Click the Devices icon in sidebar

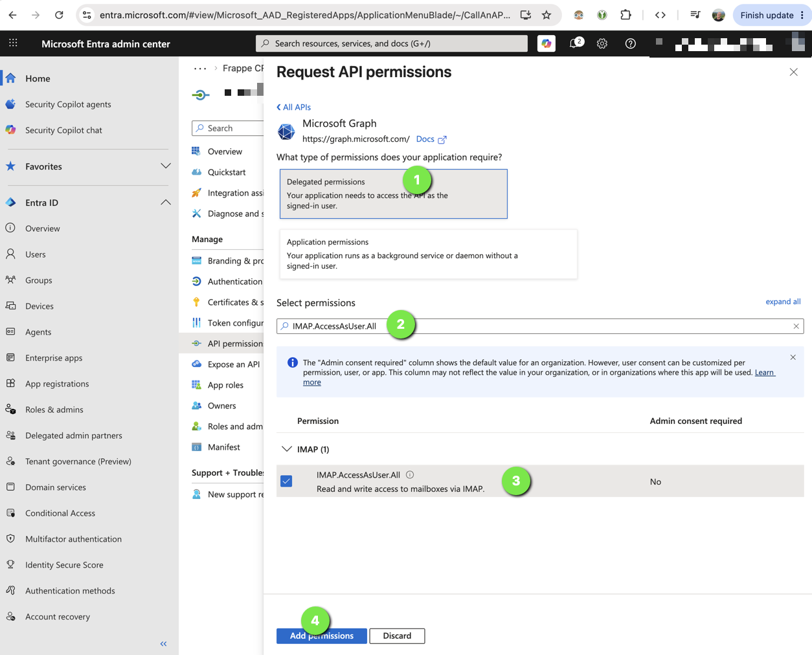(x=11, y=306)
